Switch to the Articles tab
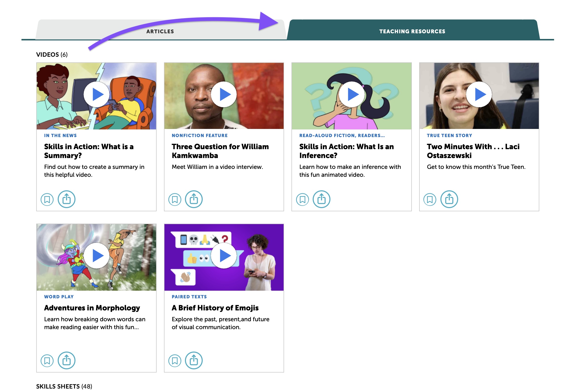Image resolution: width=578 pixels, height=392 pixels. pos(160,31)
